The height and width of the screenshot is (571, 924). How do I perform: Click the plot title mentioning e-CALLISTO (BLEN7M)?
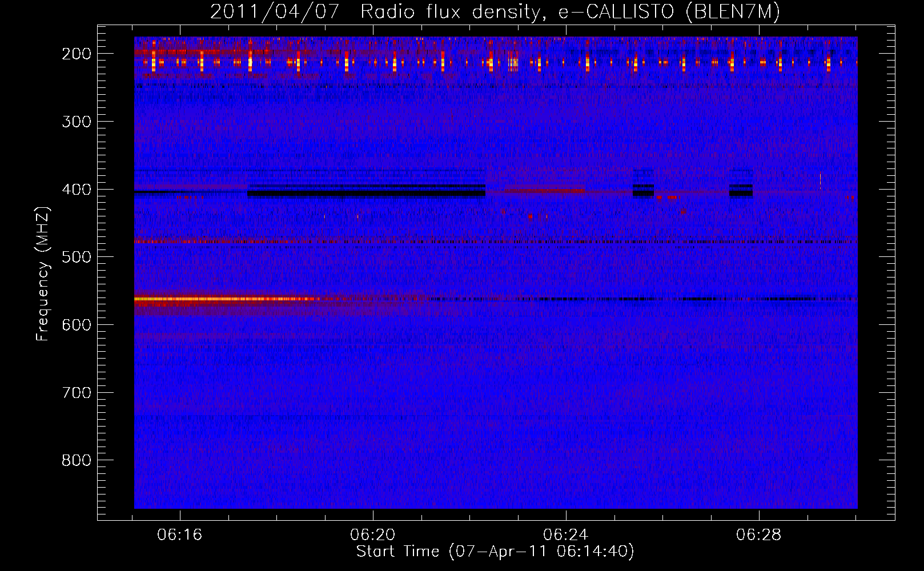(495, 12)
